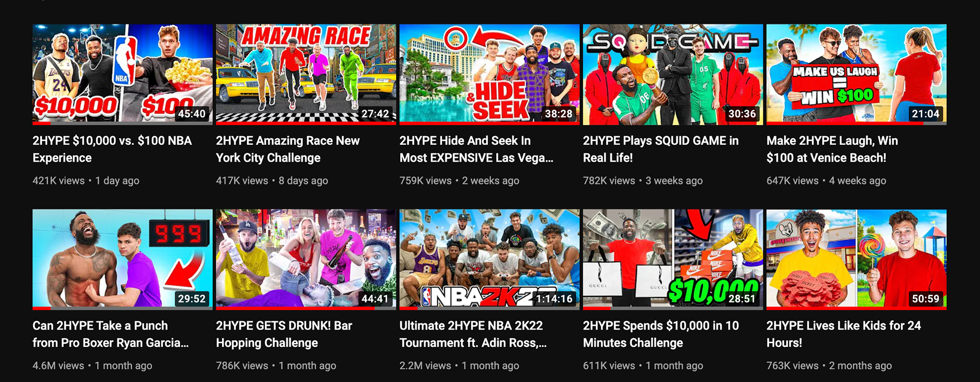Click '782K views • 3 weeks ago' text
The width and height of the screenshot is (980, 382).
pyautogui.click(x=643, y=181)
